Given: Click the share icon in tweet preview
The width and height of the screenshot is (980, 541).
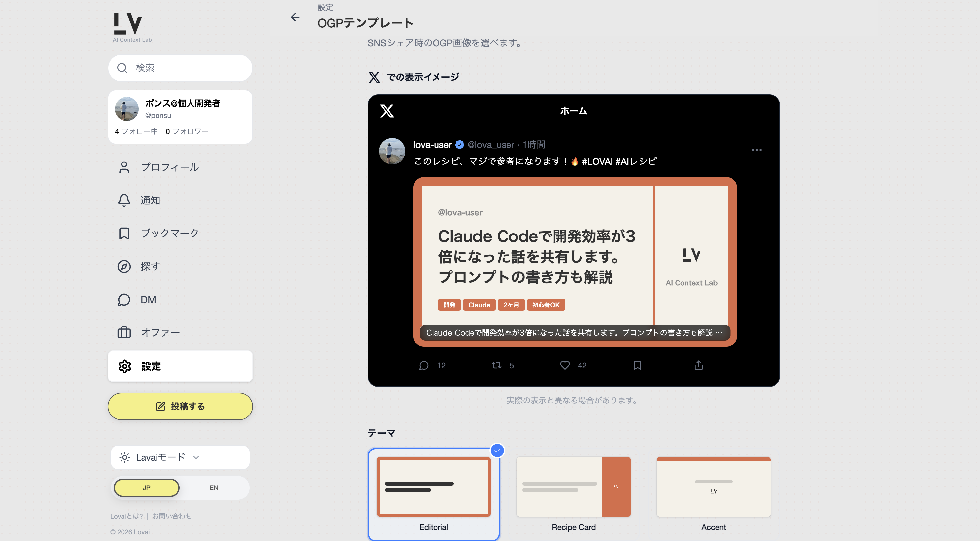Looking at the screenshot, I should [x=698, y=365].
